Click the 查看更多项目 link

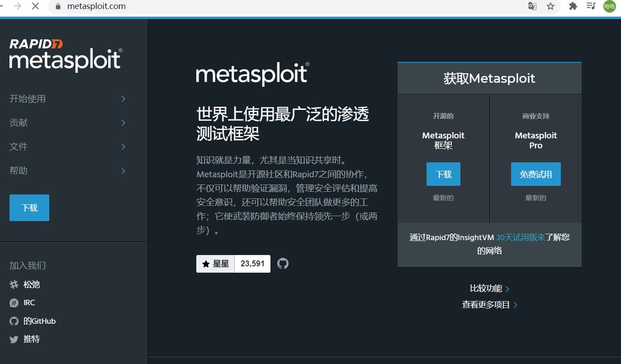[x=486, y=305]
